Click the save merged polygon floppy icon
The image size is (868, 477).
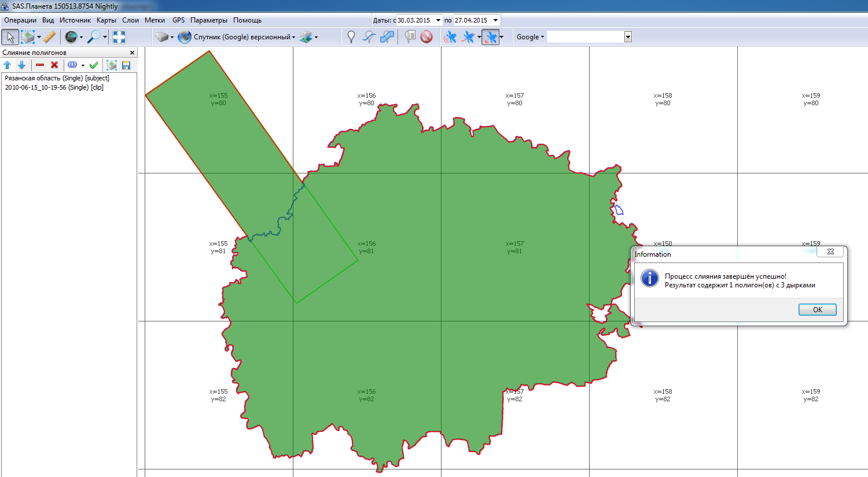126,65
